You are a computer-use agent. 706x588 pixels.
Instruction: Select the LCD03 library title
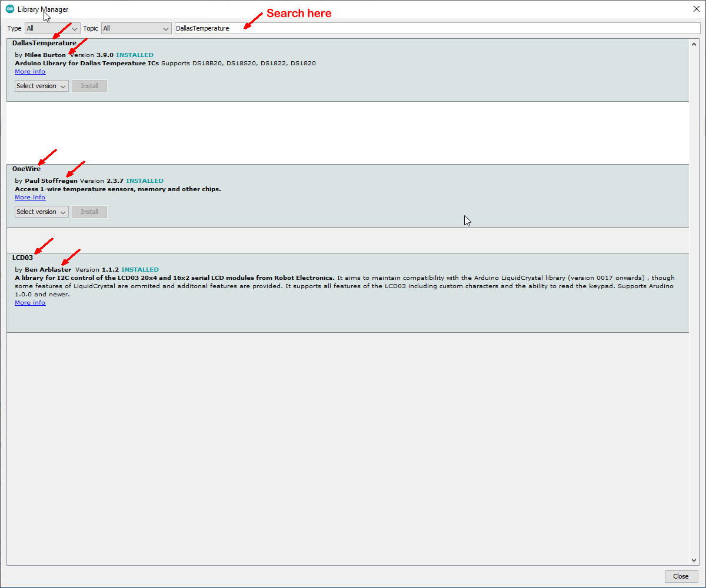pos(23,258)
